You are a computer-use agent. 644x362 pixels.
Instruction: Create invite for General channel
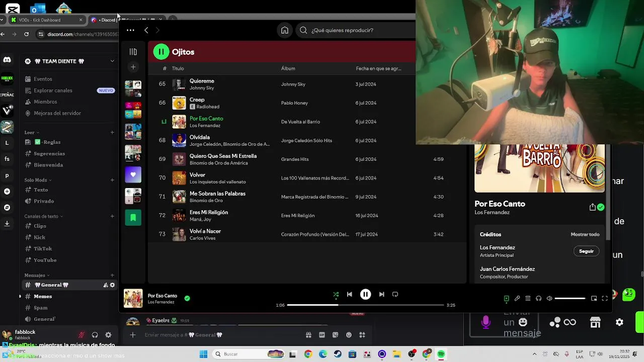tap(106, 285)
